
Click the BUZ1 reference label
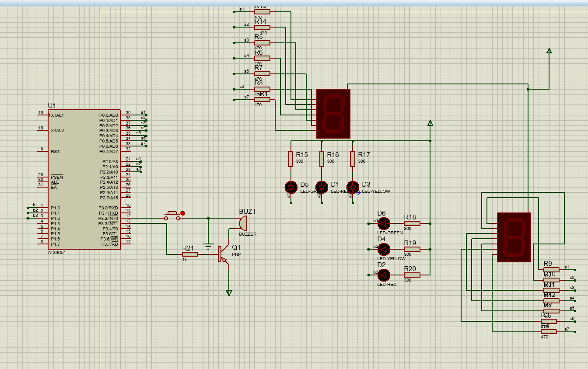click(247, 212)
